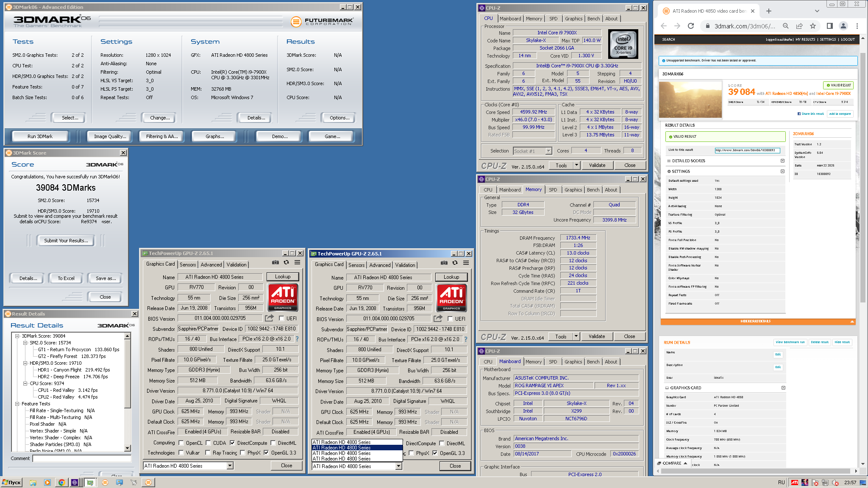Click the result link URL field on webpage
This screenshot has height=488, width=868.
coord(747,150)
